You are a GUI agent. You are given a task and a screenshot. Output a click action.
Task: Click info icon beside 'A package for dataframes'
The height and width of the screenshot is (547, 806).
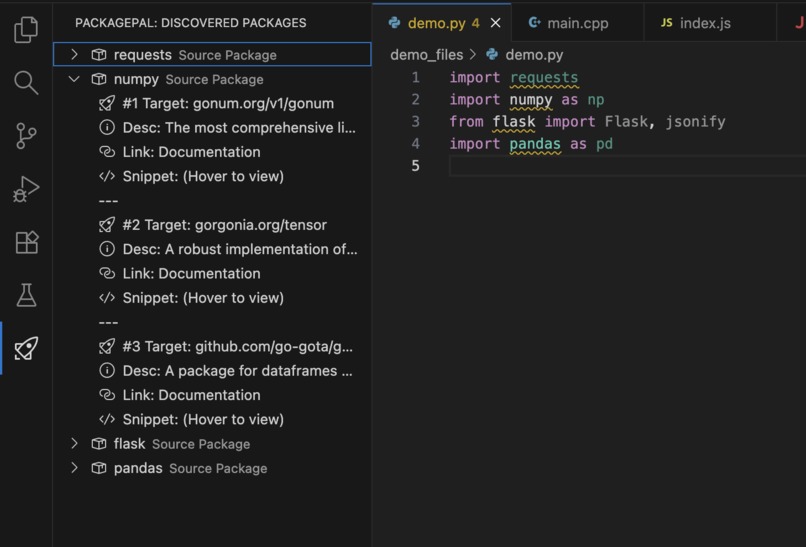point(106,371)
